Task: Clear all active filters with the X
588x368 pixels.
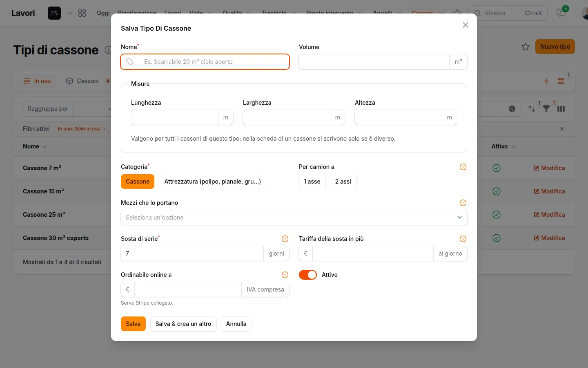Action: tap(562, 129)
